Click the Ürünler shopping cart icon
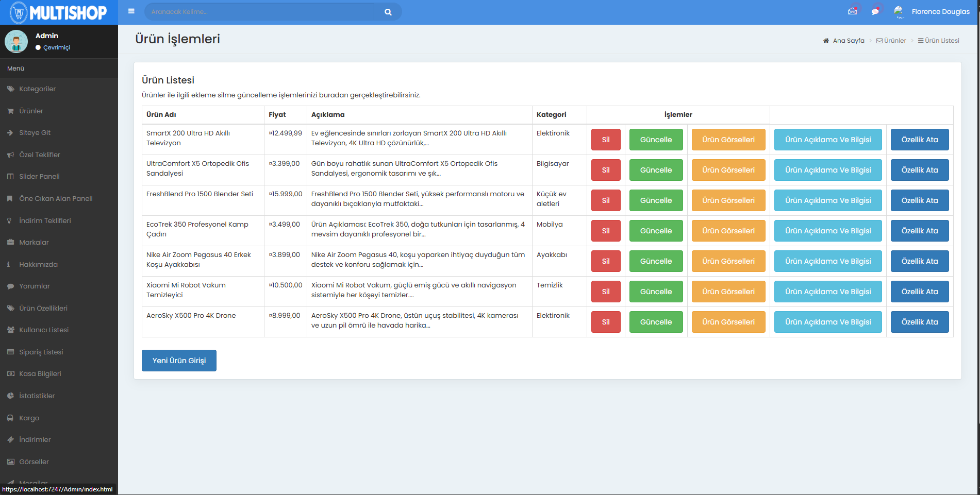This screenshot has height=495, width=980. click(x=10, y=111)
